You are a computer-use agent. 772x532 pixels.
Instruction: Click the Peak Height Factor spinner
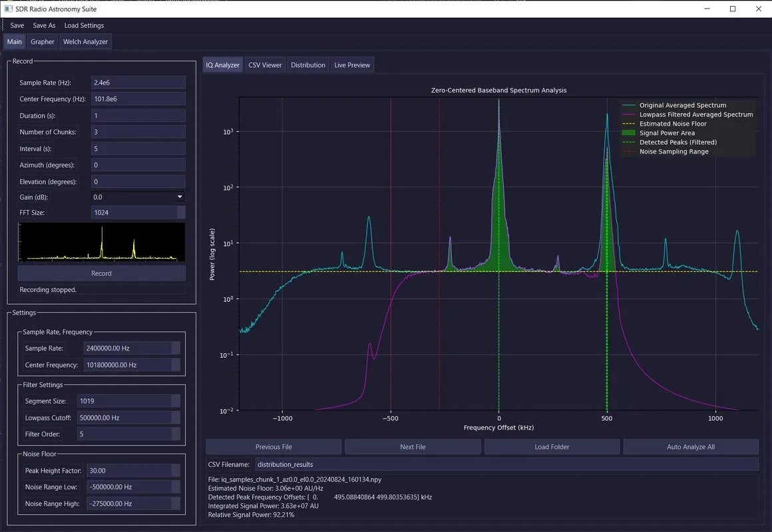176,470
